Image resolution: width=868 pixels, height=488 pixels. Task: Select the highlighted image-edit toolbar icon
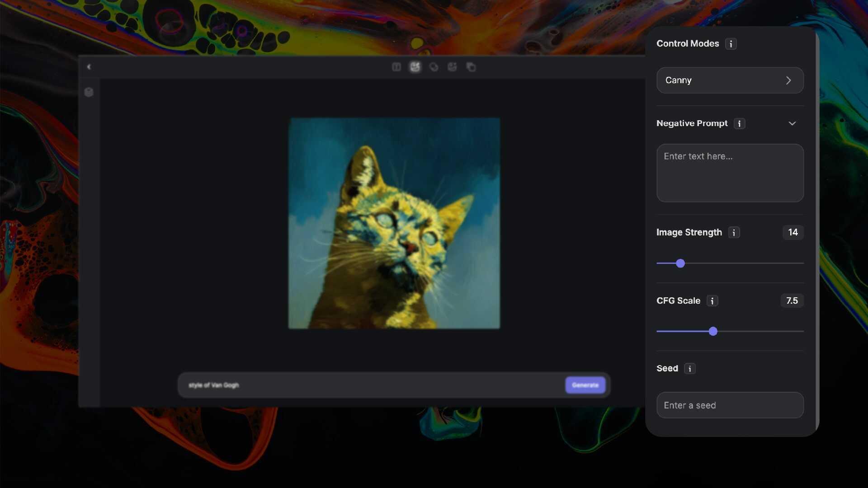[415, 67]
